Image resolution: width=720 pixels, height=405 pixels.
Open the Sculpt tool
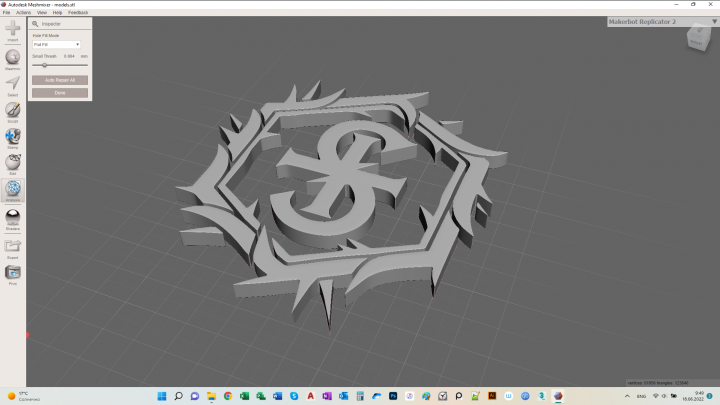click(13, 112)
